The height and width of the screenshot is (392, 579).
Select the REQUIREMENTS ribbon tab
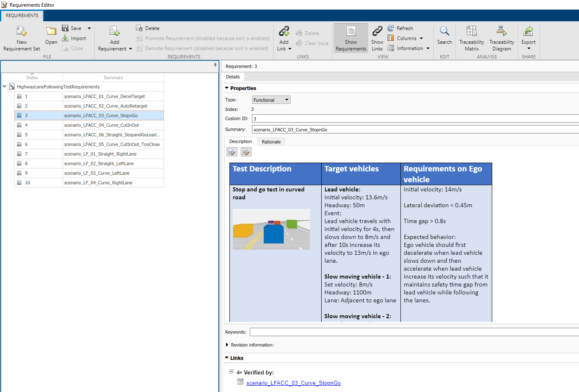click(x=22, y=15)
